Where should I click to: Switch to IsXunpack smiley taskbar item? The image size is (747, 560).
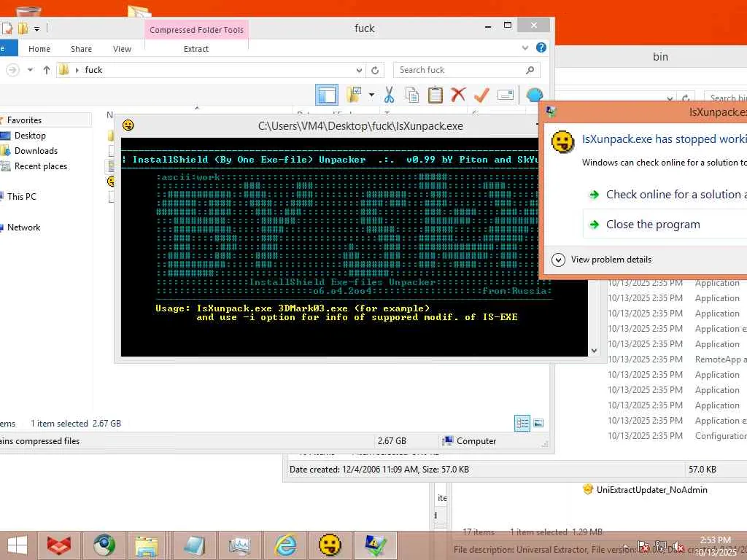pyautogui.click(x=330, y=545)
